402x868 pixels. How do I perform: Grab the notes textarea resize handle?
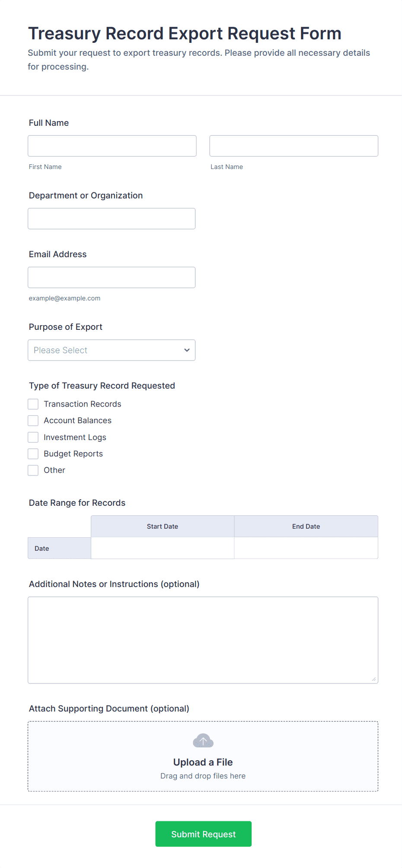tap(374, 679)
